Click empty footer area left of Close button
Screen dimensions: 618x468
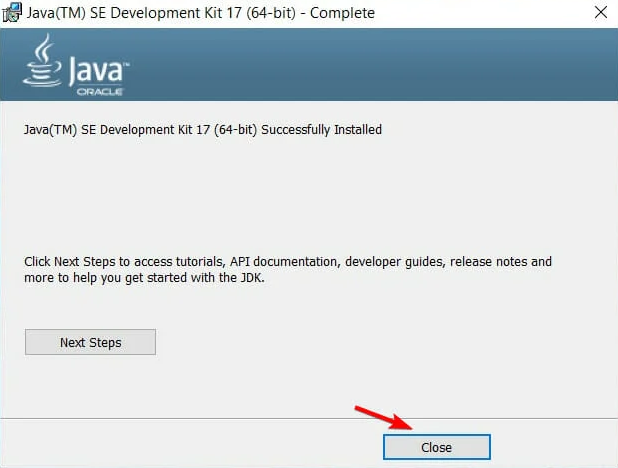point(189,446)
